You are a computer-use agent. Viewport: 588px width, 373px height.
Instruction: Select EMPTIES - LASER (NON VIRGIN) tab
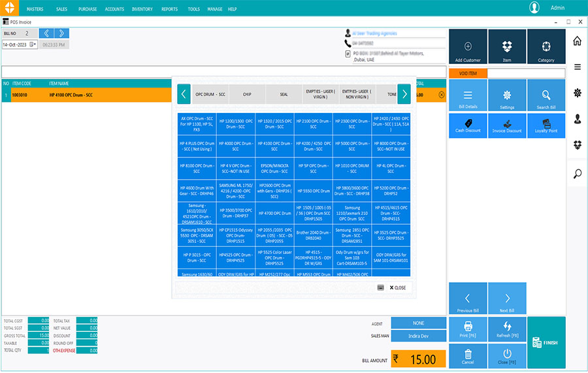click(357, 94)
